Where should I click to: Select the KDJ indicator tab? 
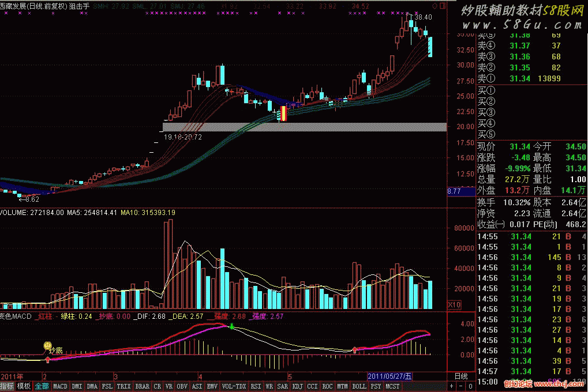[297, 386]
